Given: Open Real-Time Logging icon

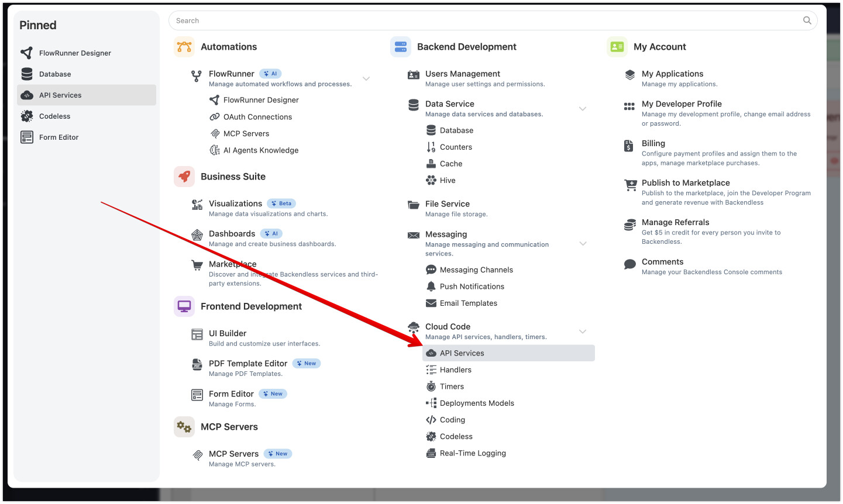Looking at the screenshot, I should tap(431, 453).
